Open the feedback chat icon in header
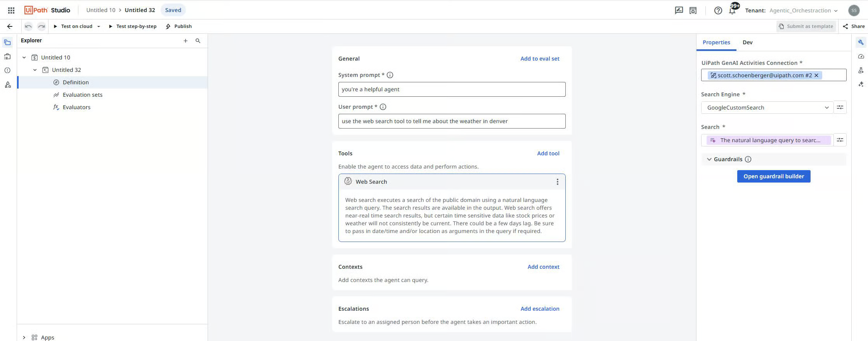The height and width of the screenshot is (341, 868). click(x=679, y=10)
